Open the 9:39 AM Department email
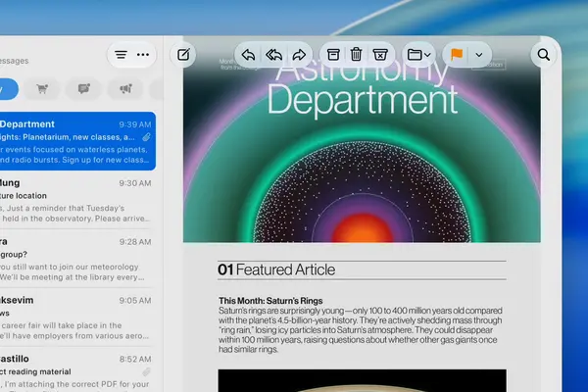588x392 pixels. pos(76,141)
